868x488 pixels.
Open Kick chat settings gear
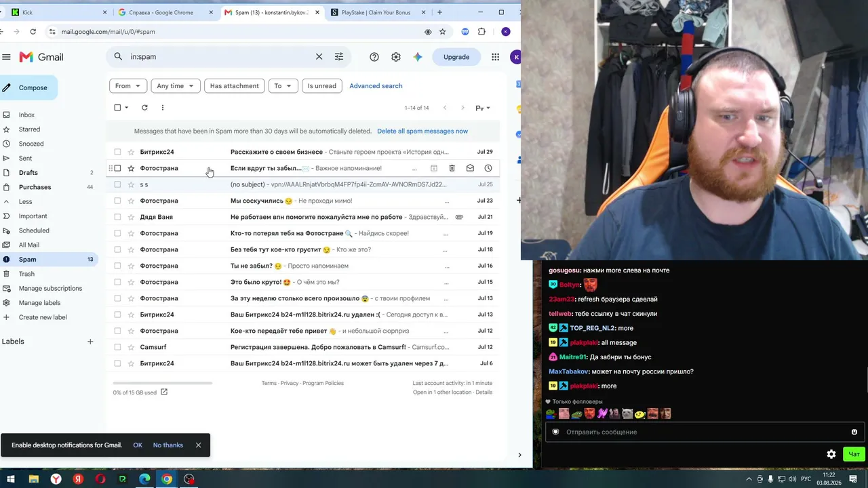[x=831, y=454]
